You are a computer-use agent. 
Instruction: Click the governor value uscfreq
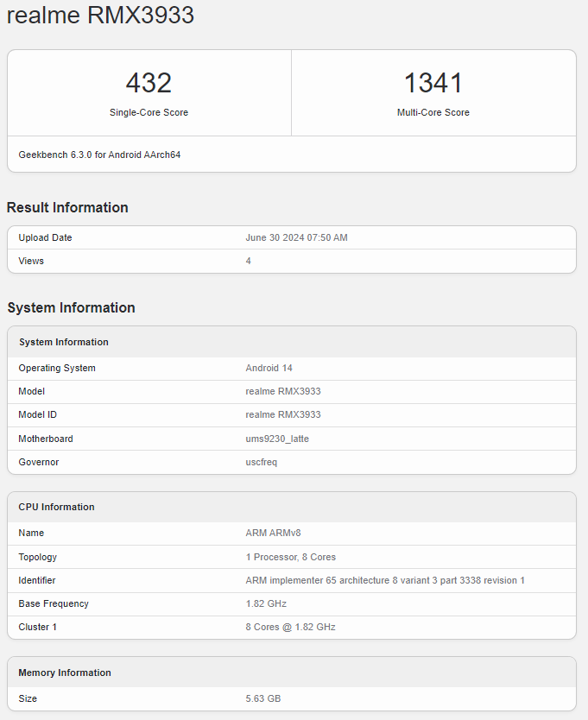(x=261, y=462)
